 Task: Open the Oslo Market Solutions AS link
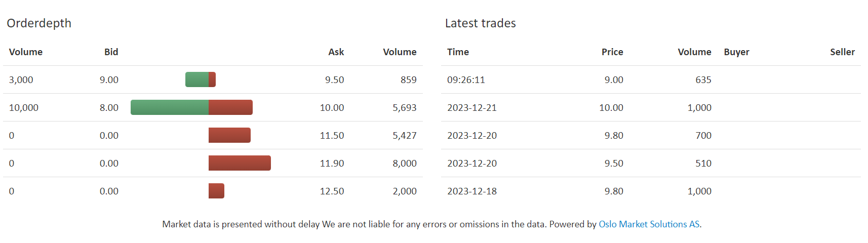click(650, 224)
